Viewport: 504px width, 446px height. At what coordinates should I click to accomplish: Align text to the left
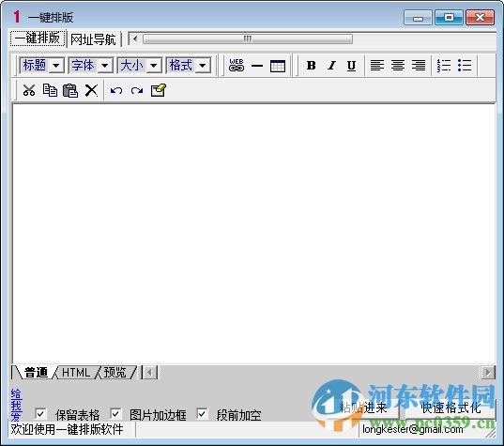point(377,66)
